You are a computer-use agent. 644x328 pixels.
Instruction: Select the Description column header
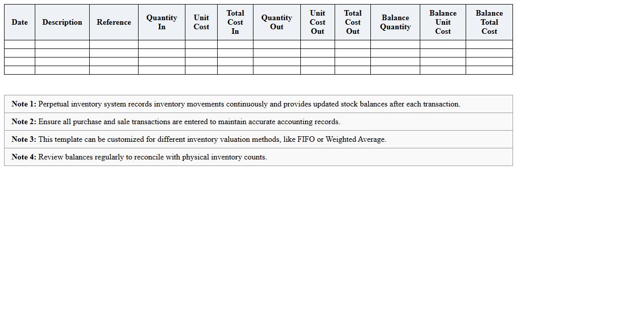click(x=62, y=22)
